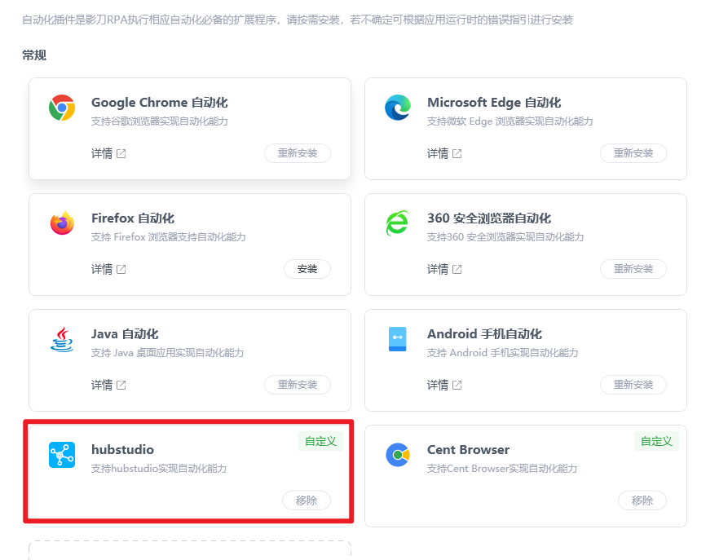Screen dimensions: 728x560
Task: Open 详情 link for Google Chrome 自动化
Action: (108, 153)
